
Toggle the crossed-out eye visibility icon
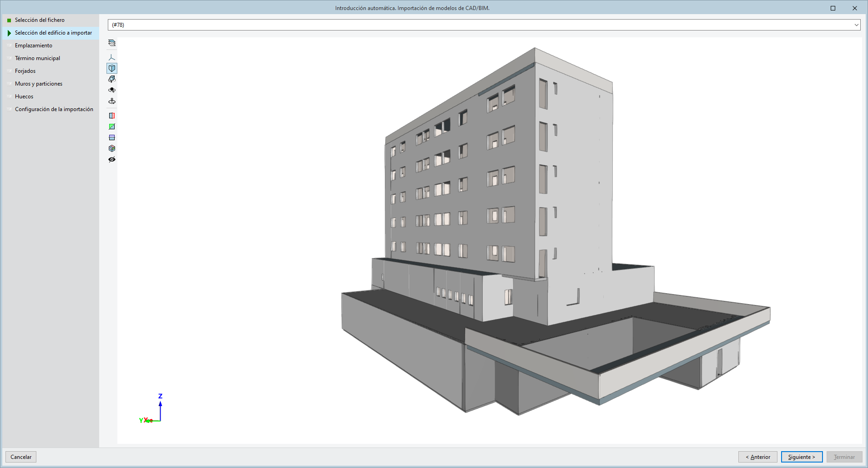[112, 159]
